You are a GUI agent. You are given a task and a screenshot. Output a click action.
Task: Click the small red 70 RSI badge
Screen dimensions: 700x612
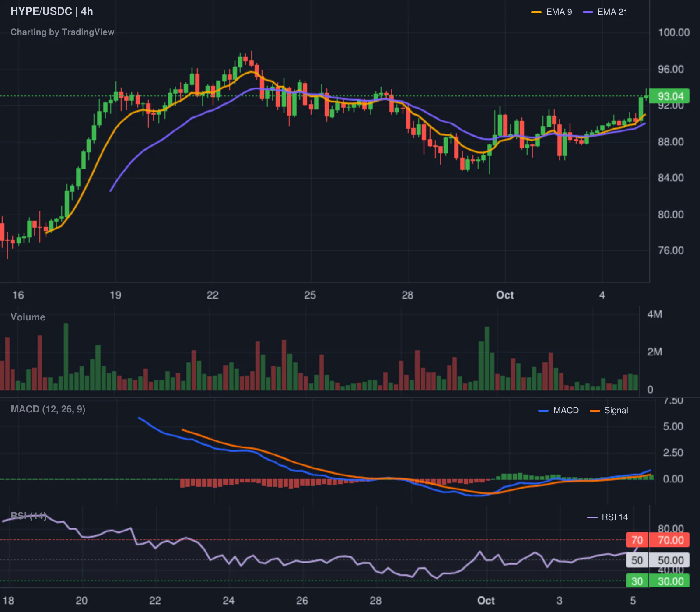click(x=637, y=540)
